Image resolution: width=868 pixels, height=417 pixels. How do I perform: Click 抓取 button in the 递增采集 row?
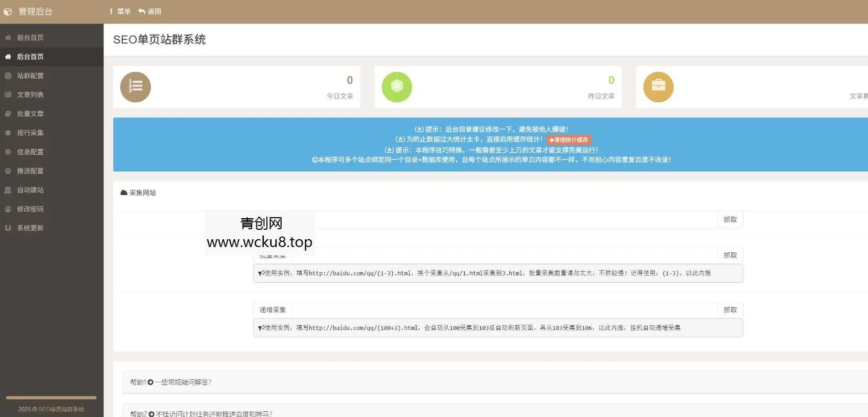pyautogui.click(x=730, y=310)
